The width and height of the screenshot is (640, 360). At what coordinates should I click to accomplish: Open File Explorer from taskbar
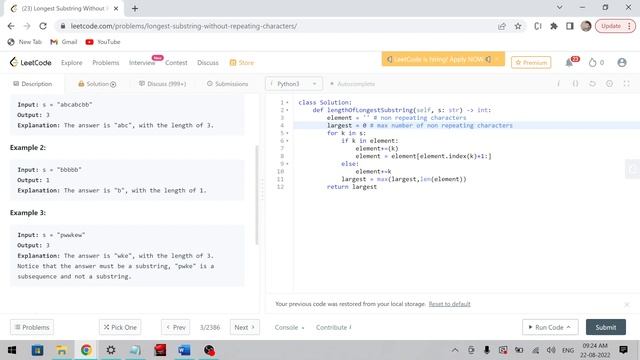tap(62, 350)
